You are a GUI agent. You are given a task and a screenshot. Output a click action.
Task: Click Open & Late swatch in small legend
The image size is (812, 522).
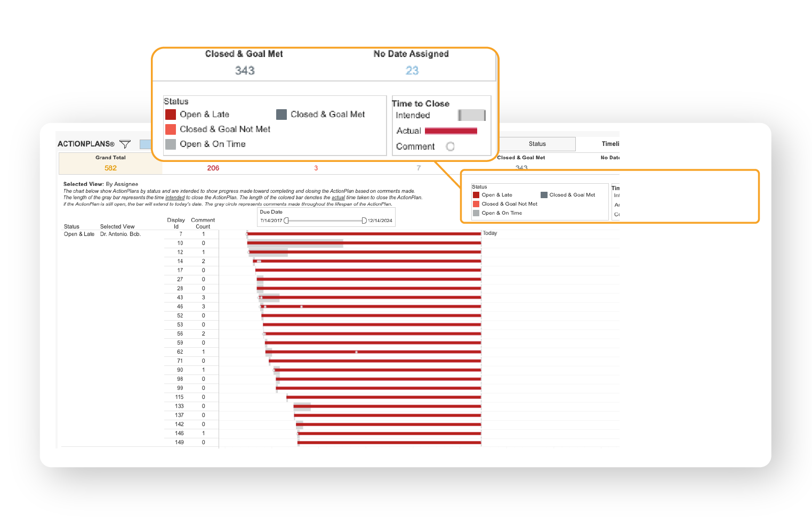coord(476,195)
